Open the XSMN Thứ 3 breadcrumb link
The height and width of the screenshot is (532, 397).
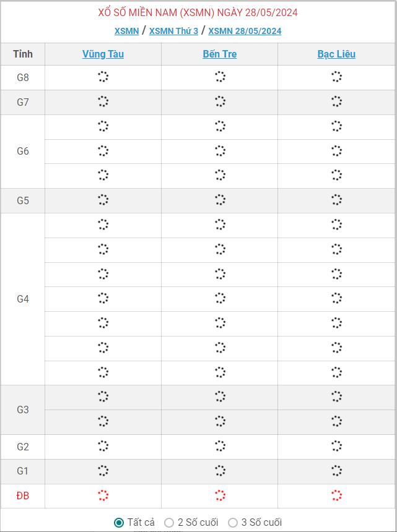pyautogui.click(x=173, y=31)
